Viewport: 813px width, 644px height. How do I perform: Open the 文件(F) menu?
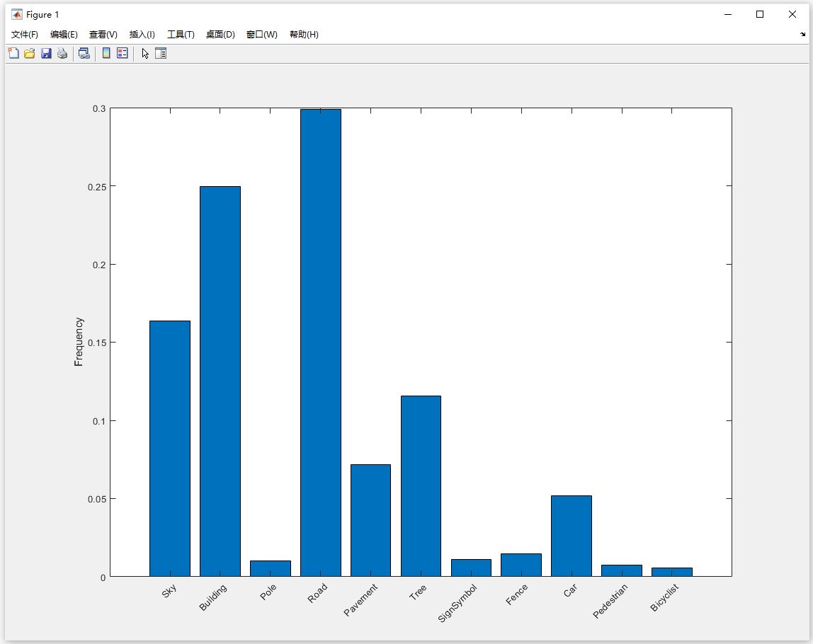tap(25, 34)
